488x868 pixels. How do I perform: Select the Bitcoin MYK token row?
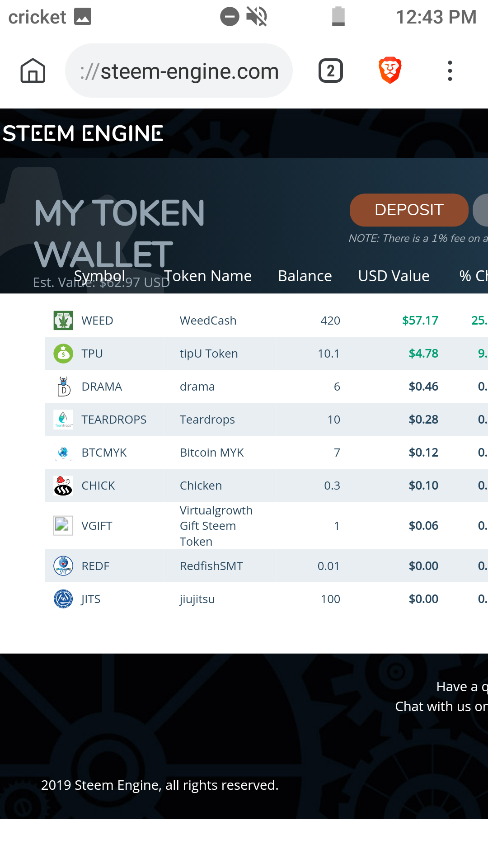(211, 453)
